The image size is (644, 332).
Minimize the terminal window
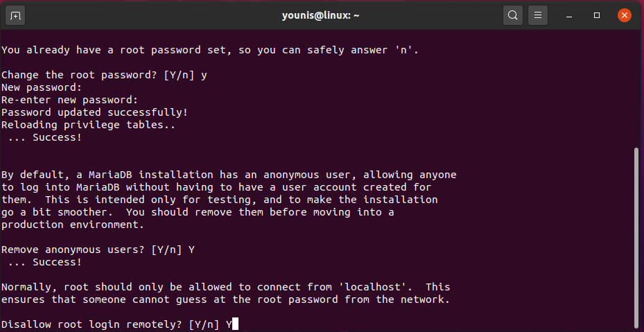click(568, 15)
